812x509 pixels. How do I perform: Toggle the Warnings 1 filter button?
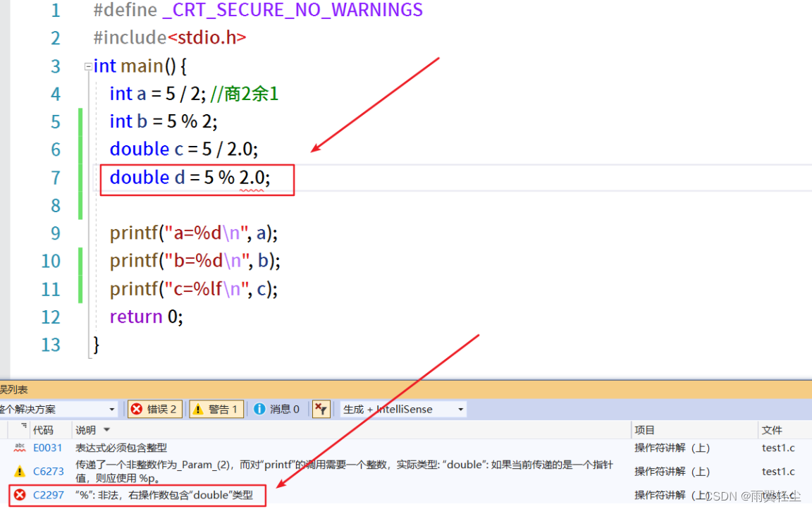216,409
